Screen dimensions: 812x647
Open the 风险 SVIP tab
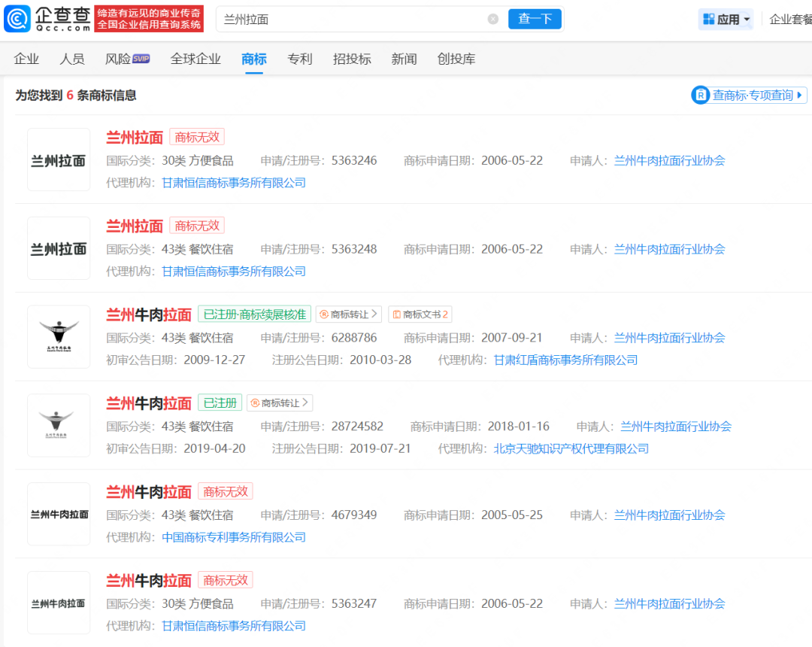(127, 59)
